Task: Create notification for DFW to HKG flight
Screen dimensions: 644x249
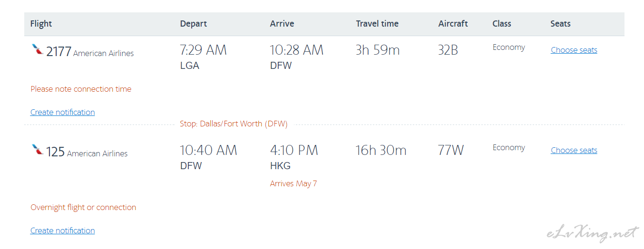Action: point(63,230)
